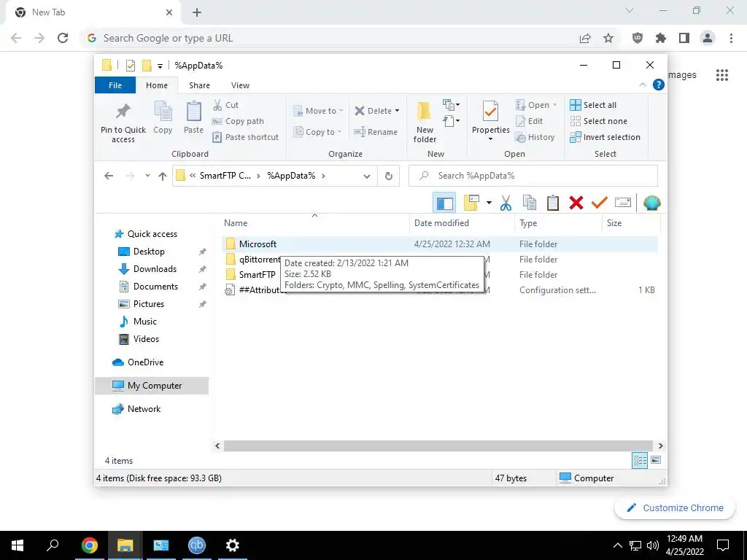Open the new folder toolbar dropdown arrow

(x=489, y=203)
